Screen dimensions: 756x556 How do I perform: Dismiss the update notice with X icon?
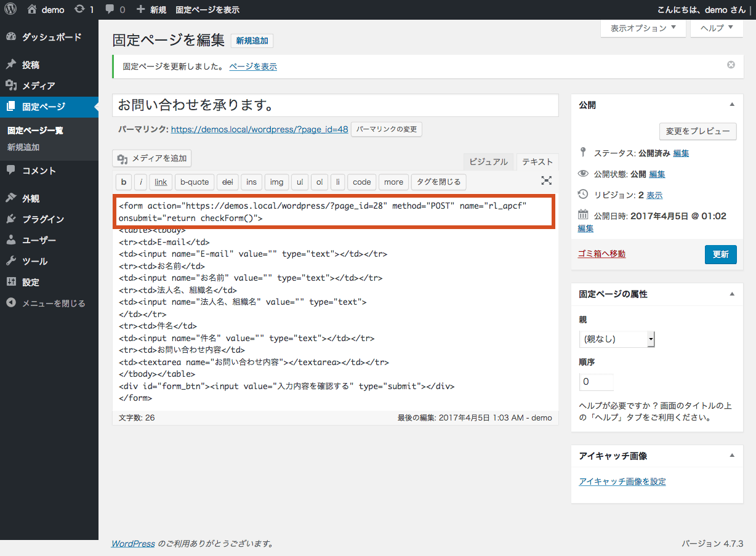(731, 65)
